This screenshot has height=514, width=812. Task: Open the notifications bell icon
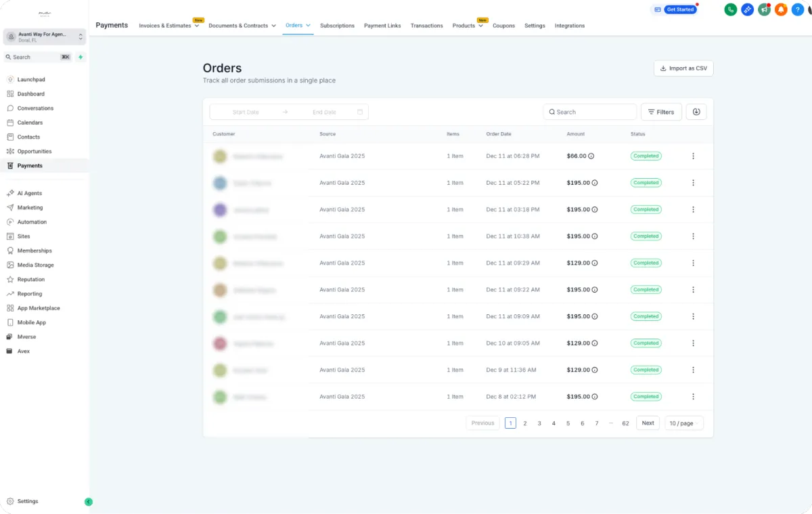781,9
